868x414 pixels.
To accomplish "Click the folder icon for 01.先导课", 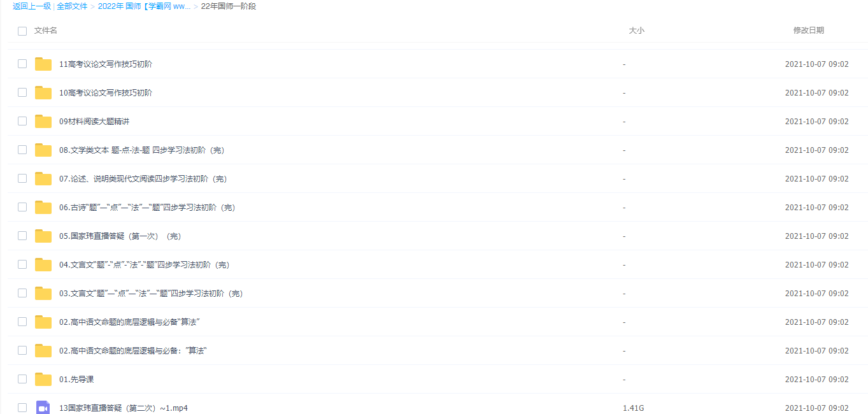I will (x=43, y=380).
